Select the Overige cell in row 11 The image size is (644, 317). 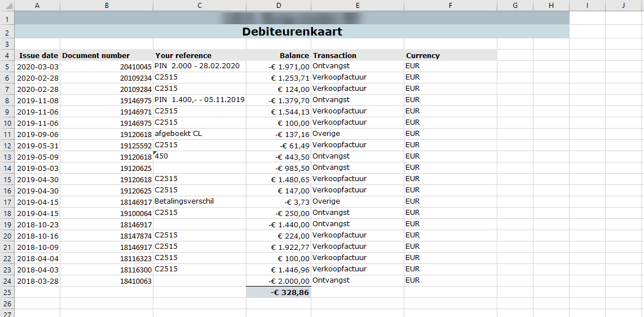(358, 134)
